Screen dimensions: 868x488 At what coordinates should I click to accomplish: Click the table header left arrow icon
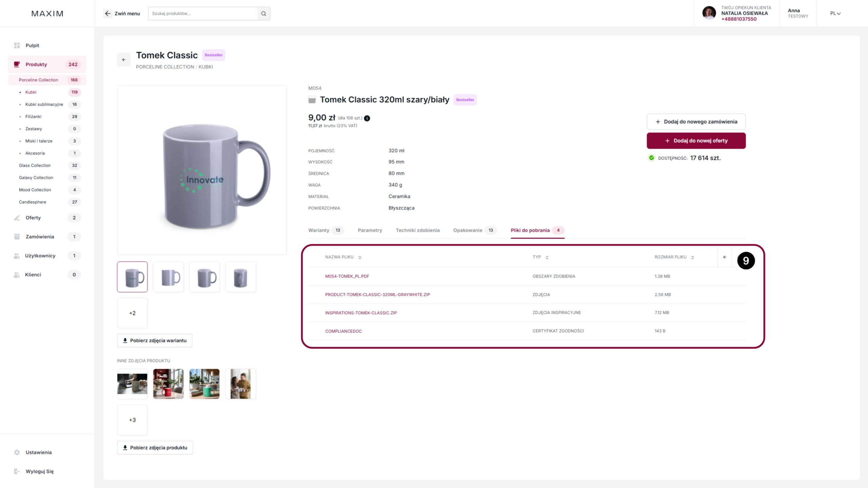click(725, 257)
